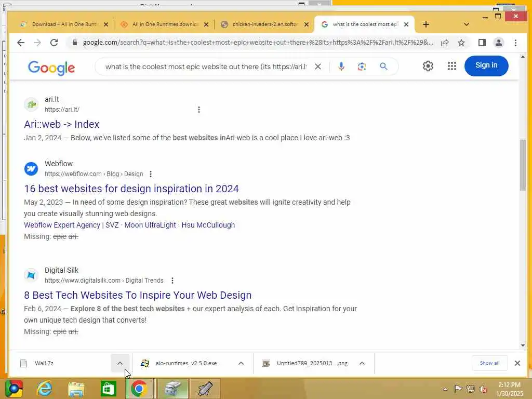The width and height of the screenshot is (532, 399).
Task: Click the ari.lt site favicon
Action: [31, 104]
